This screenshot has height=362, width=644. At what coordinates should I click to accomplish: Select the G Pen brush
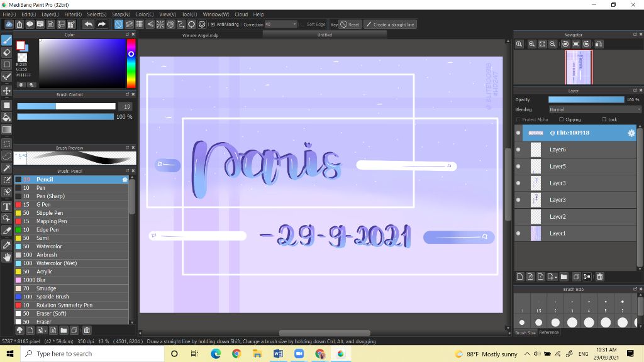[72, 204]
